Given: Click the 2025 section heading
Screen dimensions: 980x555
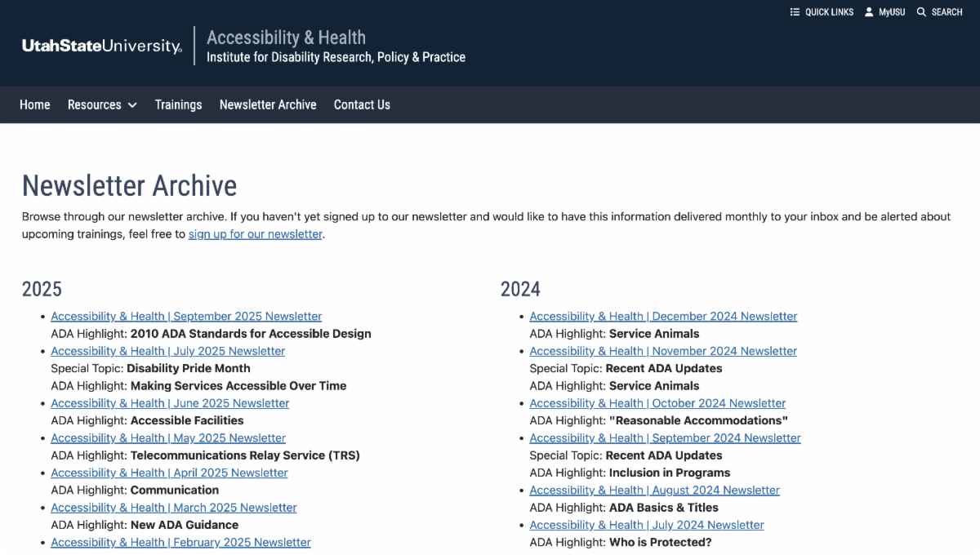Looking at the screenshot, I should pos(42,289).
